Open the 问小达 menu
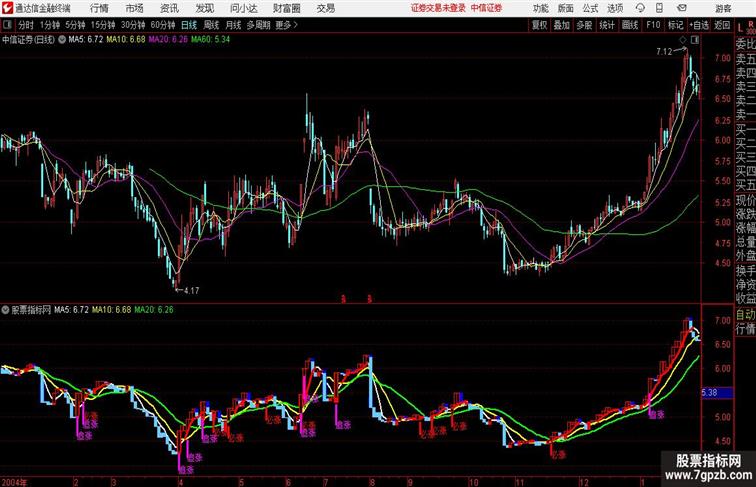The height and width of the screenshot is (487, 756). click(x=244, y=8)
